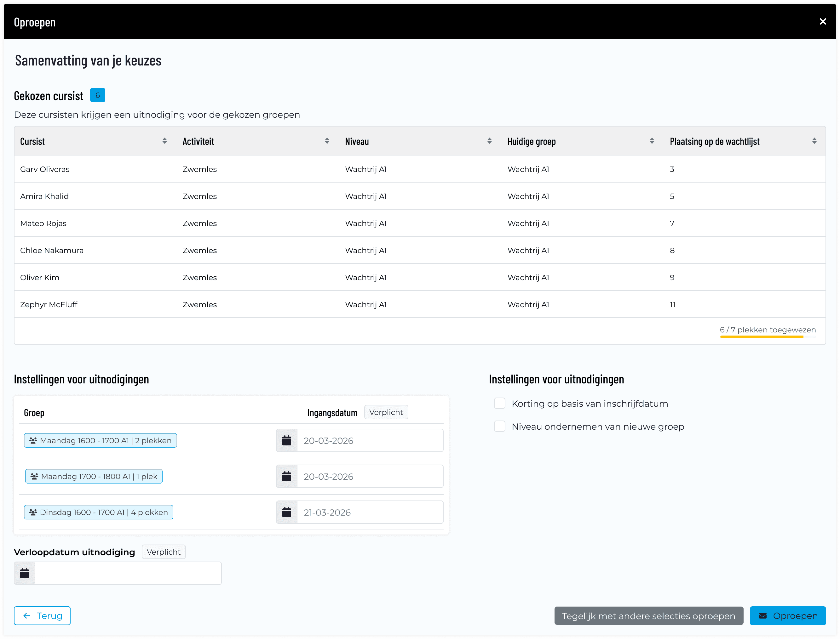Click calendar icon for Dinsdag 1600 group
The width and height of the screenshot is (840, 639).
tap(287, 512)
